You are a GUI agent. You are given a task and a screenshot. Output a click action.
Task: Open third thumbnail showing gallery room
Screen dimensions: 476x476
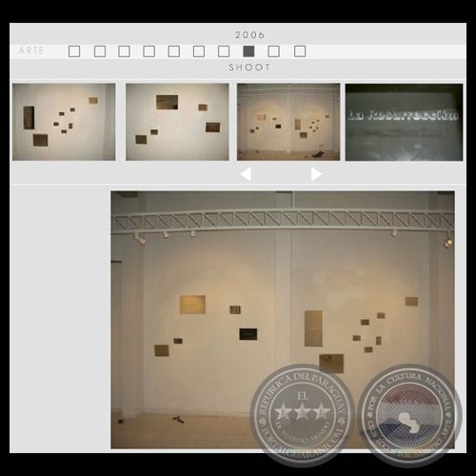coord(288,122)
